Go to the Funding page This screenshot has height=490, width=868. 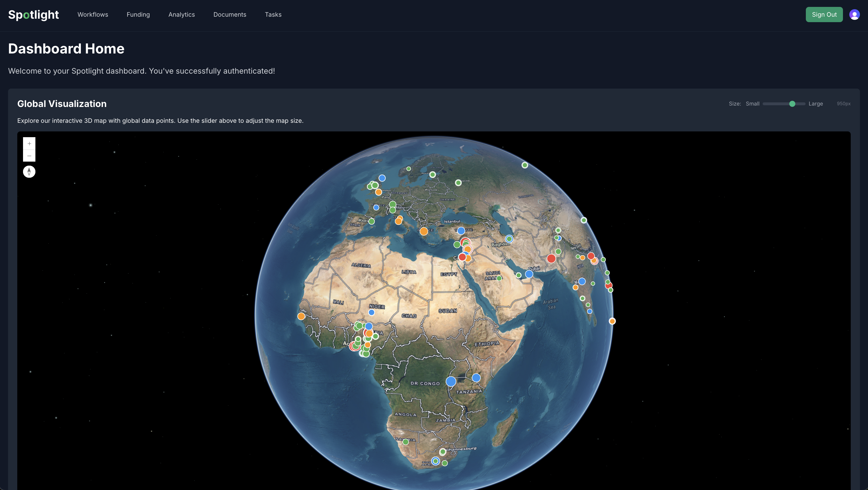(138, 14)
